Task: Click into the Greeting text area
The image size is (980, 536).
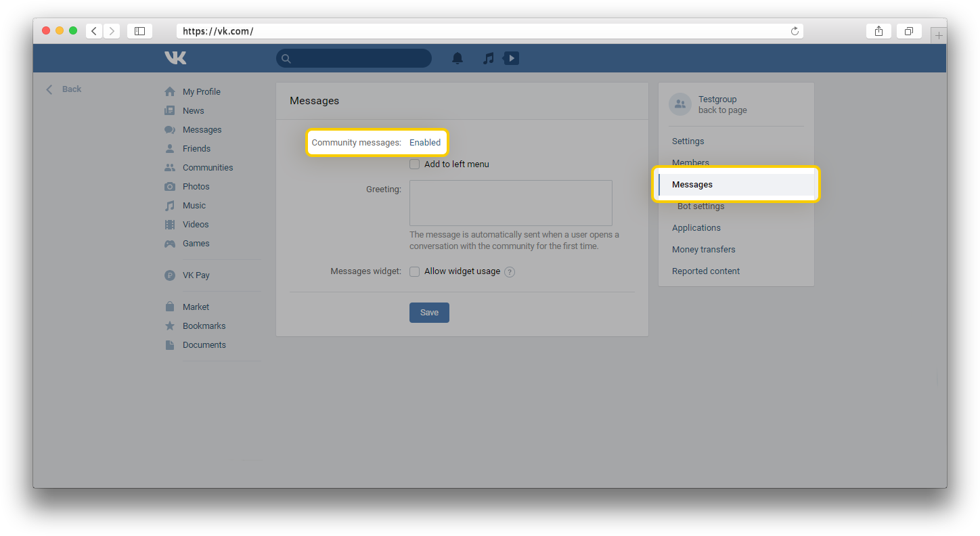Action: pos(511,203)
